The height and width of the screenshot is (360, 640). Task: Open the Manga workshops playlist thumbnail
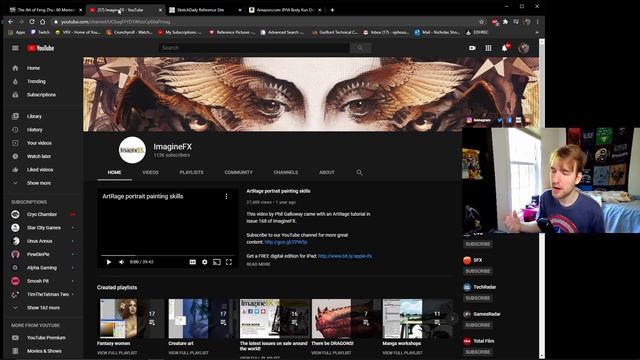[417, 319]
